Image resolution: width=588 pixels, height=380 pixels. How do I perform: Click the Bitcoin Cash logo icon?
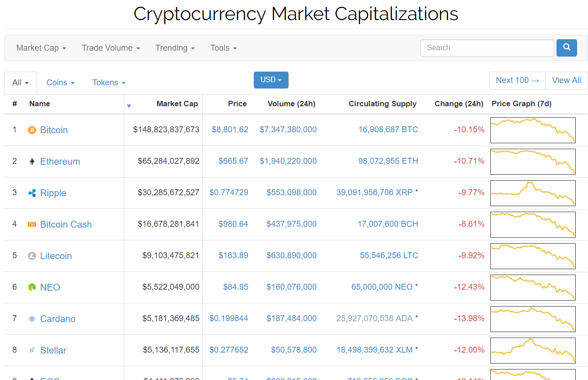click(32, 224)
